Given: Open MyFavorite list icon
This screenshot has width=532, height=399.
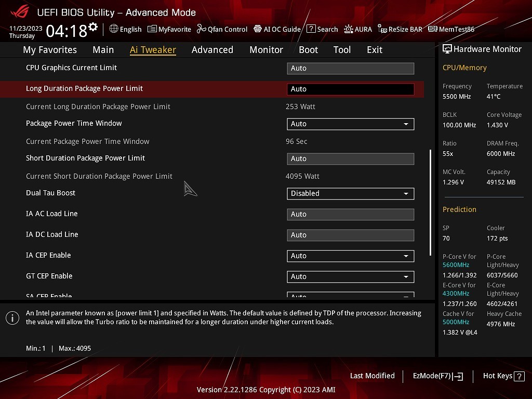Looking at the screenshot, I should tap(152, 29).
